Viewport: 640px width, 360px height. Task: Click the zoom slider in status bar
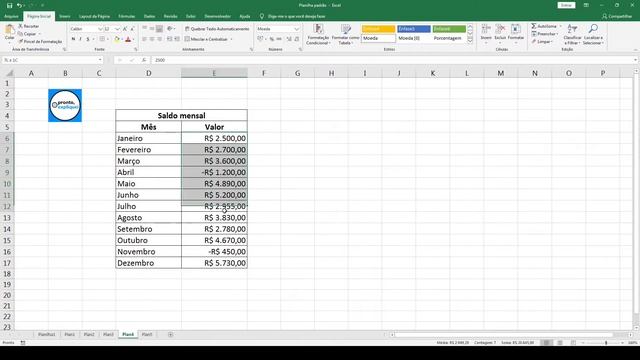pos(606,343)
